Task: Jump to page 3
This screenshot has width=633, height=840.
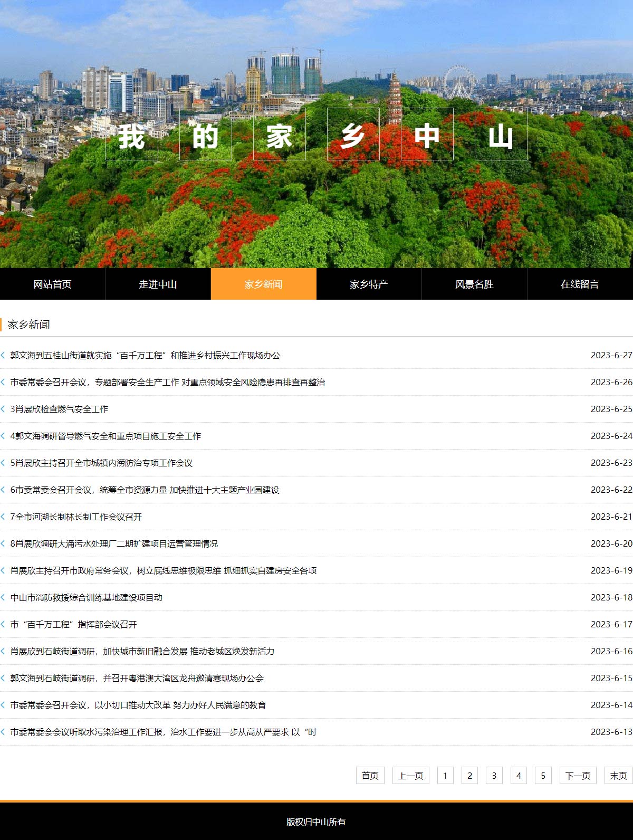Action: pyautogui.click(x=494, y=776)
